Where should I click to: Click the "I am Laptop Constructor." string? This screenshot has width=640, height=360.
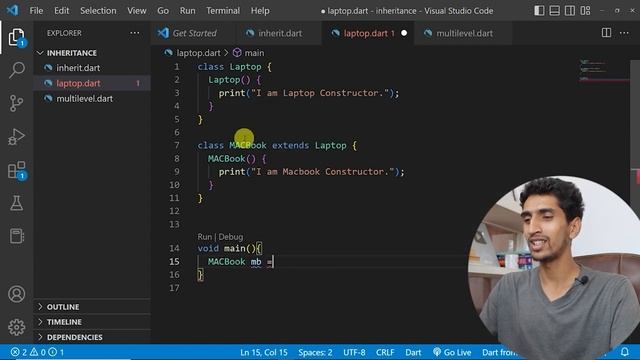[x=320, y=93]
